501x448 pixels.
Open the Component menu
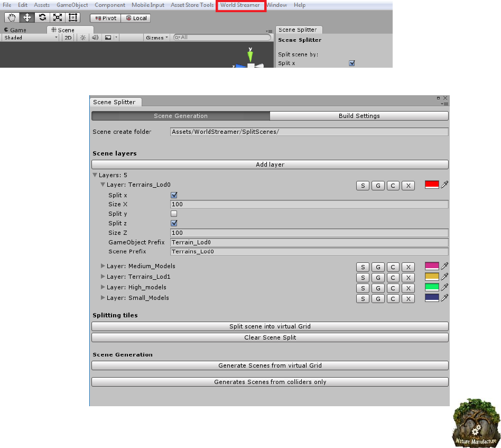pyautogui.click(x=110, y=5)
